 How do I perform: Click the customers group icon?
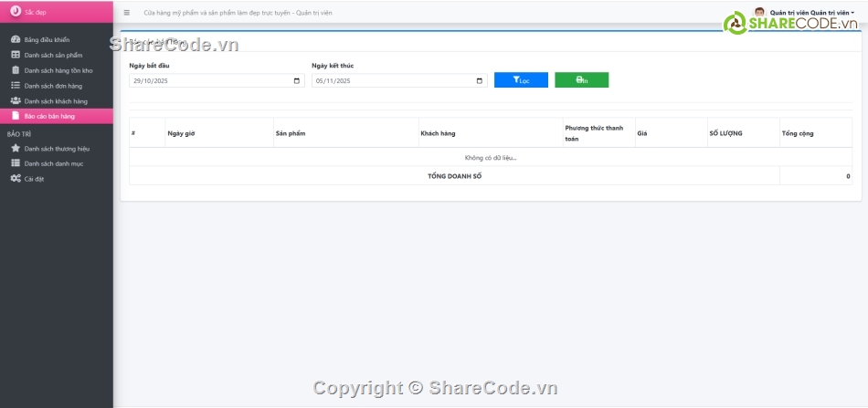pyautogui.click(x=16, y=100)
